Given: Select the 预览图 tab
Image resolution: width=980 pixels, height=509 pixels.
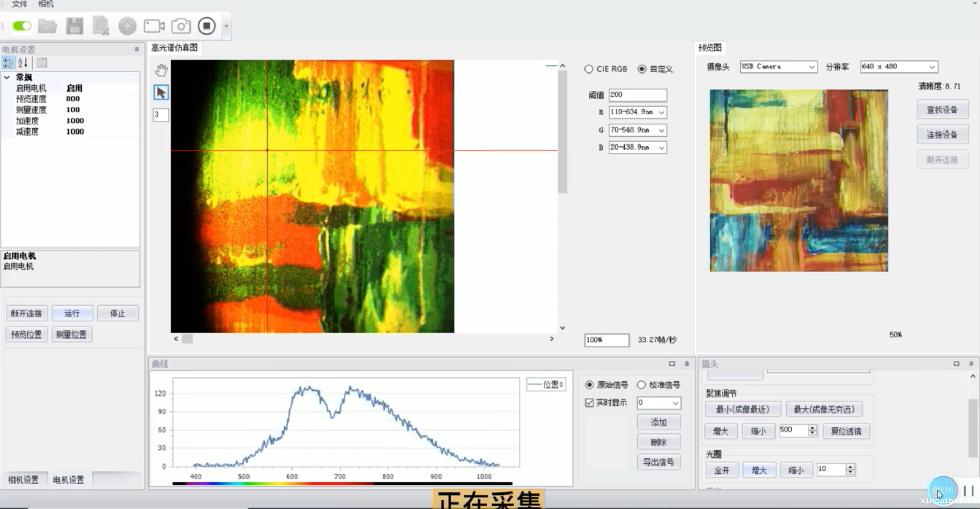Looking at the screenshot, I should click(710, 48).
